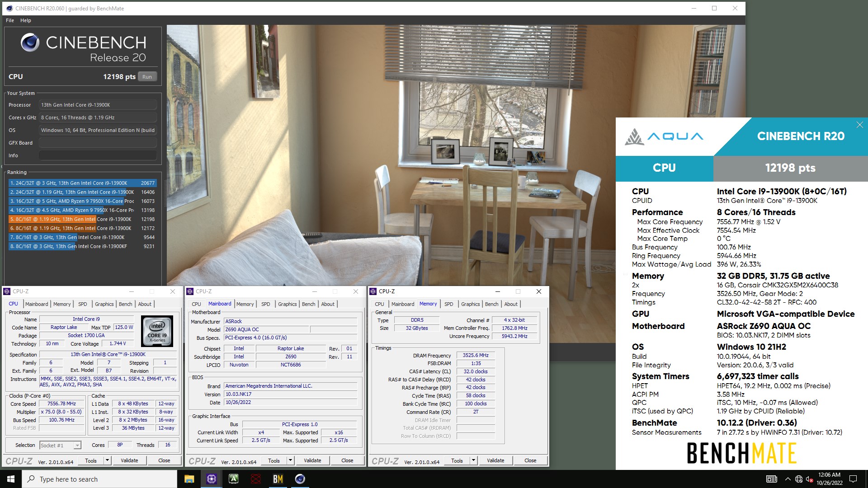The image size is (868, 488).
Task: Select ranking entry 5 with score 12198
Action: (83, 219)
